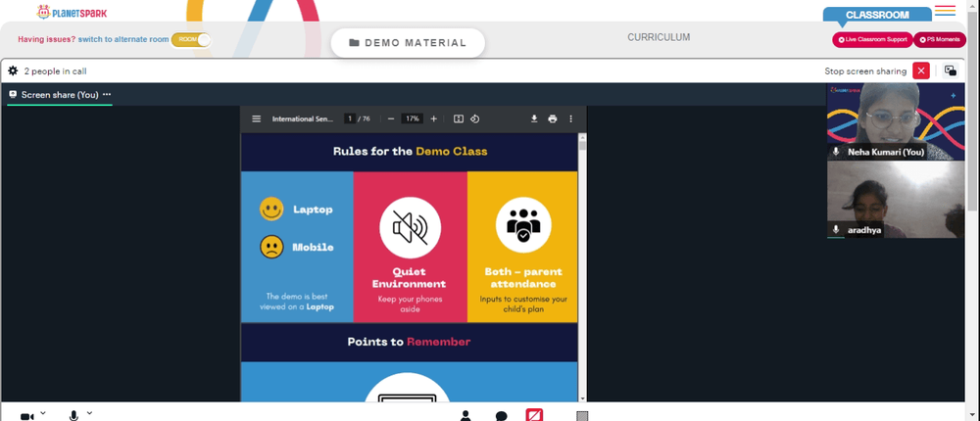Download the PDF document

(x=534, y=118)
